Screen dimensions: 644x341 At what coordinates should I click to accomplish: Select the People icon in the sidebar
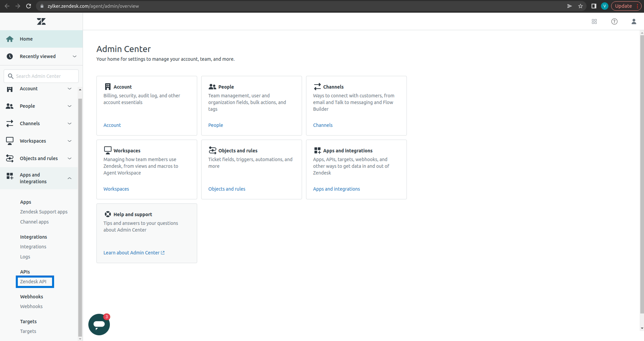(10, 106)
